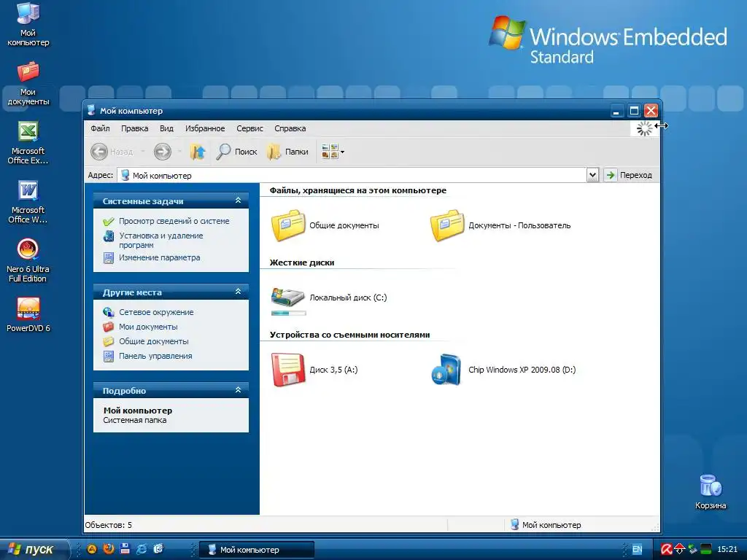Click the EN language indicator
Viewport: 747px width, 560px height.
point(637,550)
